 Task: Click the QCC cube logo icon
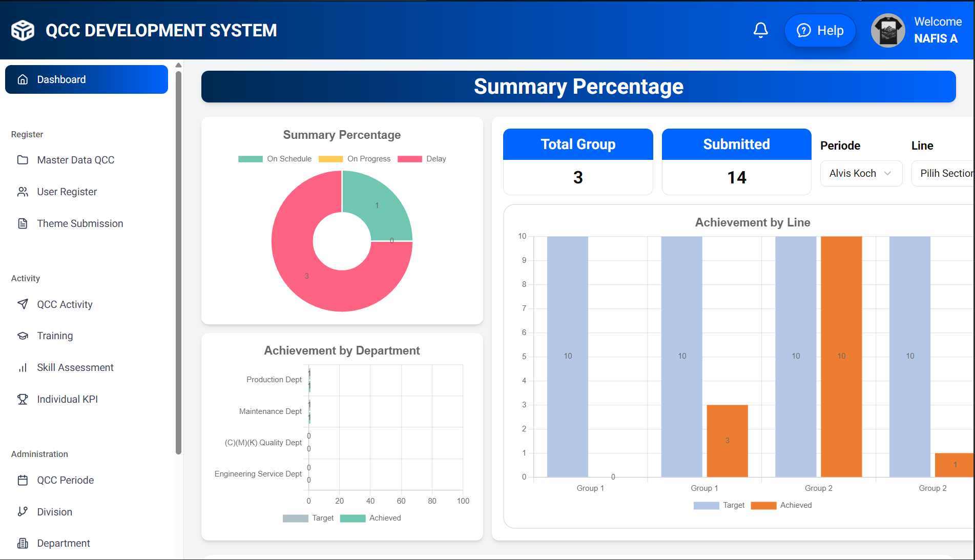(x=23, y=30)
